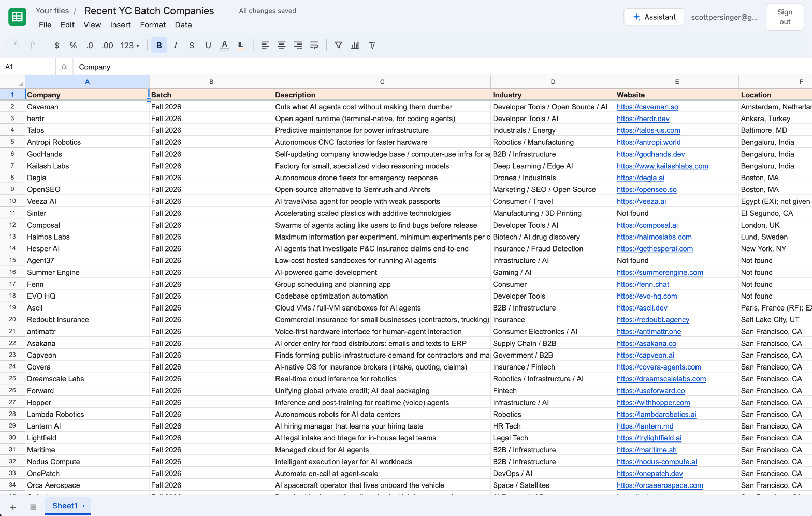Increase decimal places with the .00 icon
The image size is (812, 516).
click(107, 46)
